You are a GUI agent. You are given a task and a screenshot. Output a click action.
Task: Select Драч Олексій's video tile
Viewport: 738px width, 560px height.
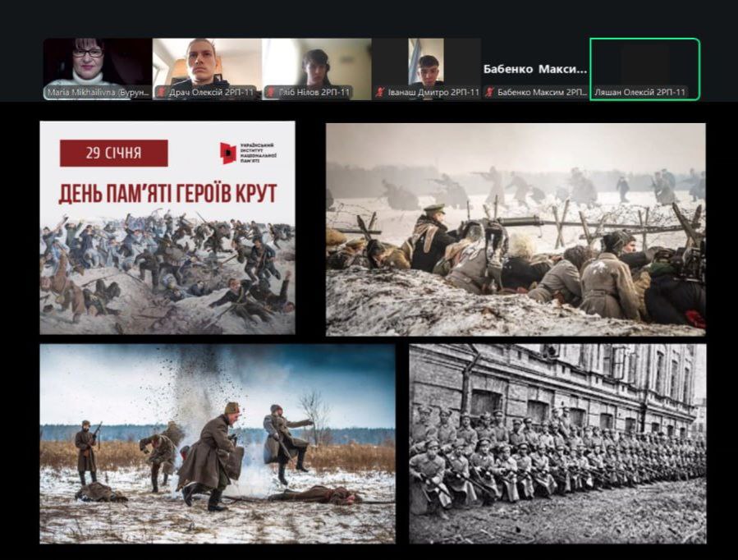pos(206,62)
